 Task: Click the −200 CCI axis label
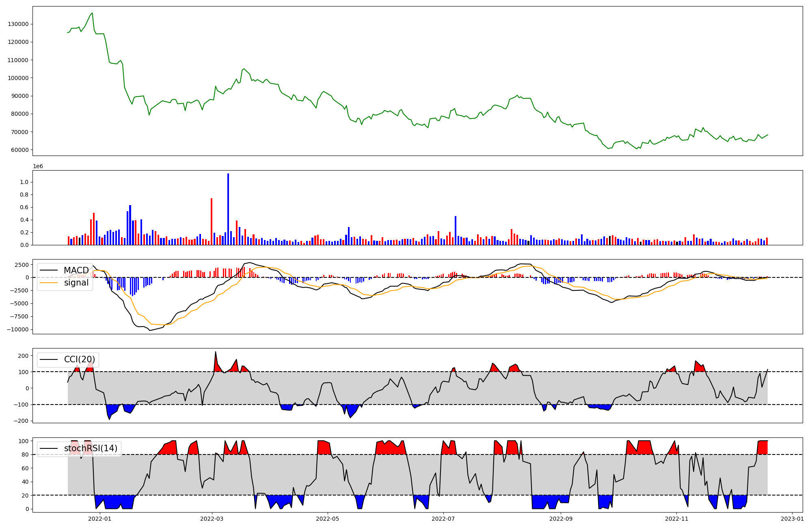coord(21,421)
